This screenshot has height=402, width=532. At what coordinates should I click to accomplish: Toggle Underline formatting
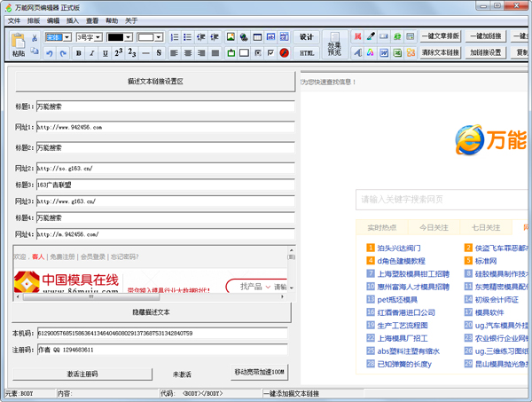click(x=106, y=53)
